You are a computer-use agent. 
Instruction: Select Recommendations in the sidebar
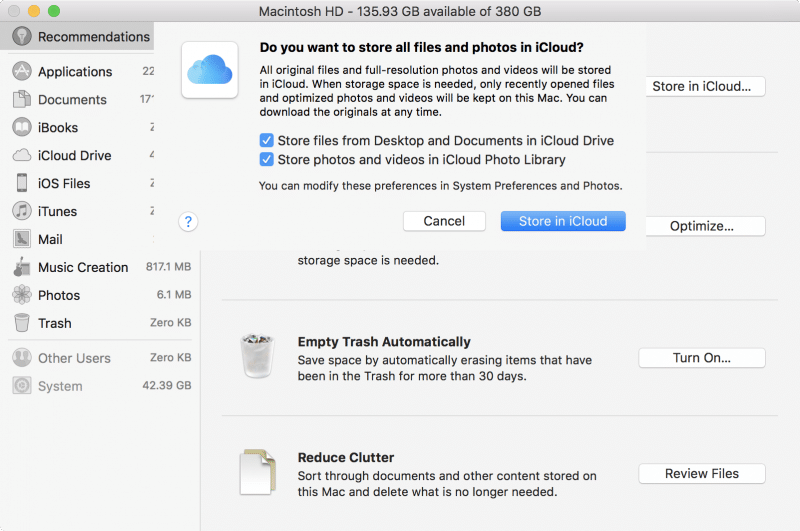pyautogui.click(x=77, y=36)
